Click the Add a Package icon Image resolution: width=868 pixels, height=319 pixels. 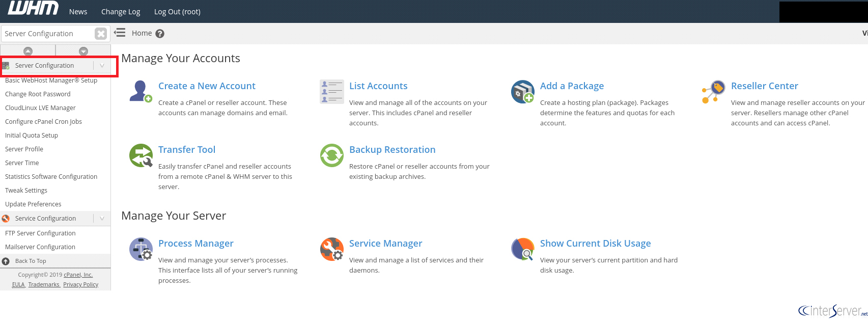click(522, 92)
